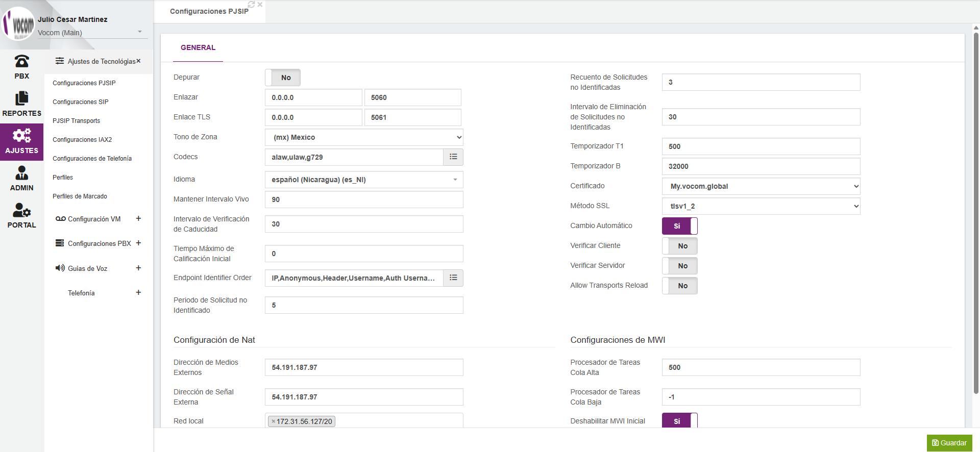Open Endpoint Identifier Order list icon
The image size is (980, 452).
point(453,278)
